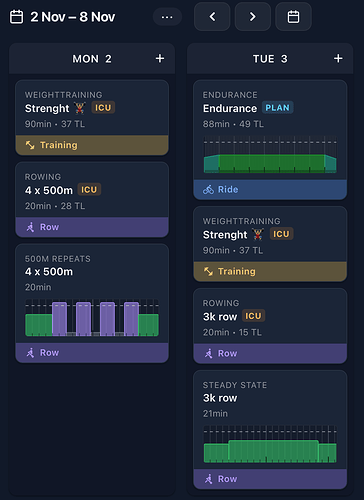This screenshot has height=500, width=364.
Task: Go to the previous week
Action: 212,17
